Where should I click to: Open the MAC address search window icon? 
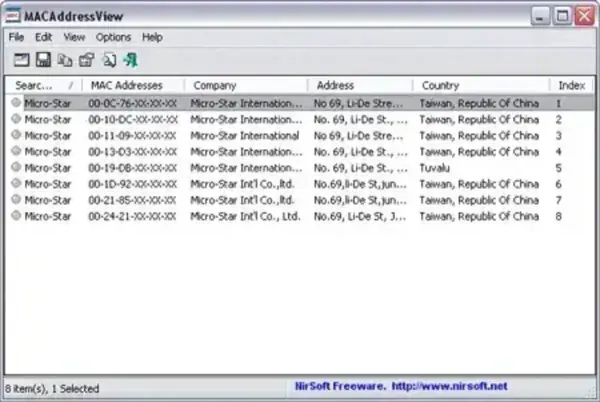click(21, 60)
